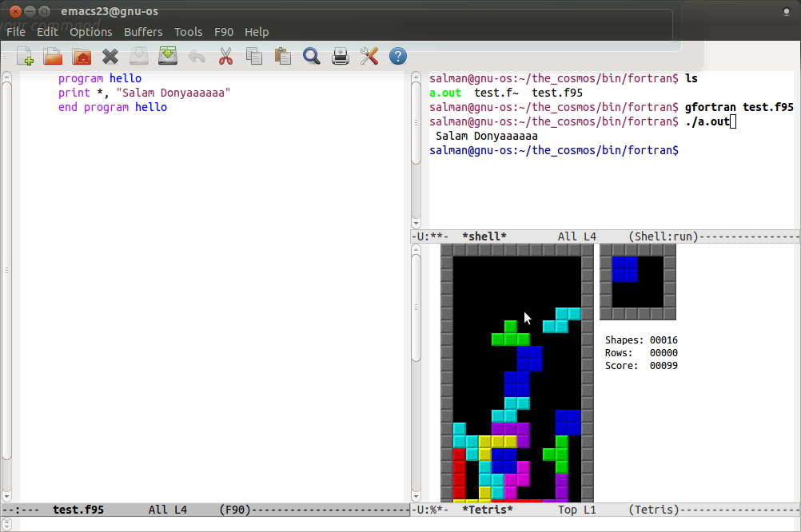This screenshot has height=532, width=801.
Task: Click the test.f95 buffer name in mode line
Action: coord(78,510)
